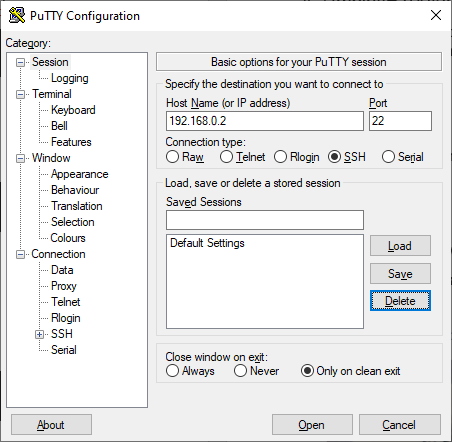The image size is (452, 442).
Task: Collapse the Session tree node
Action: pos(21,62)
